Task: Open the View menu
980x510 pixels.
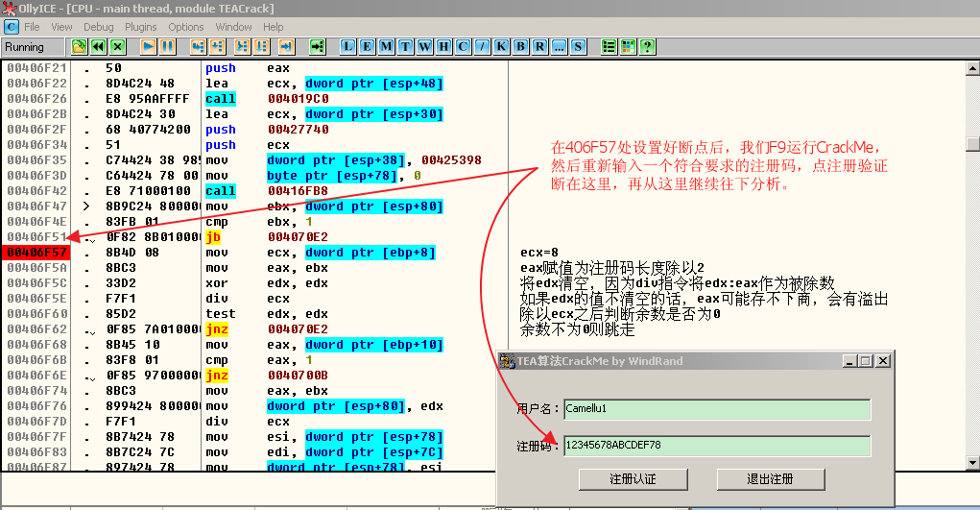Action: pos(61,27)
